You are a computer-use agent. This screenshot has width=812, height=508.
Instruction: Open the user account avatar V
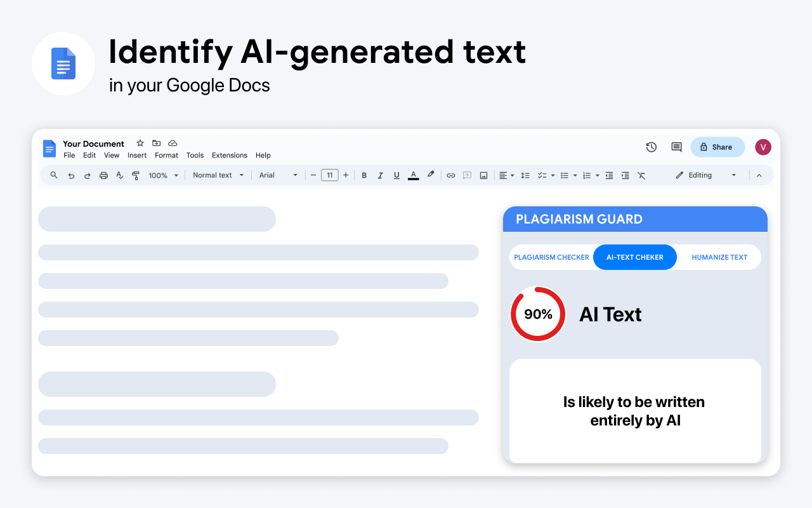[x=763, y=147]
